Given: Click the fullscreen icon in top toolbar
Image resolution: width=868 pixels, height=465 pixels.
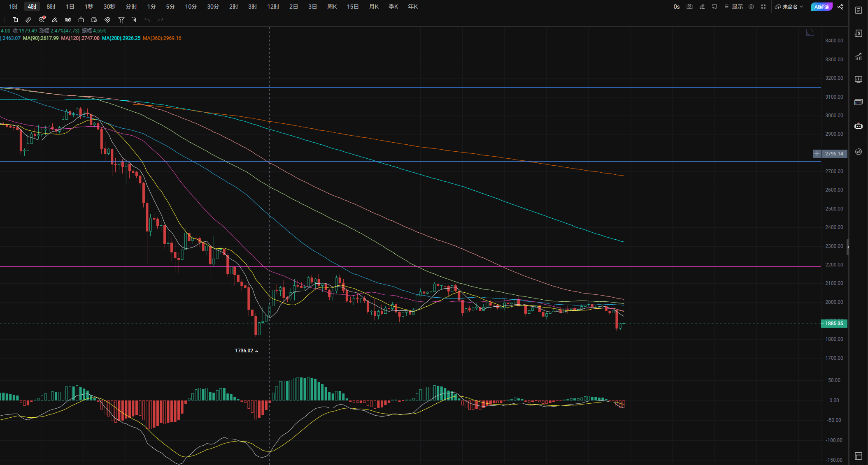Looking at the screenshot, I should coord(763,7).
